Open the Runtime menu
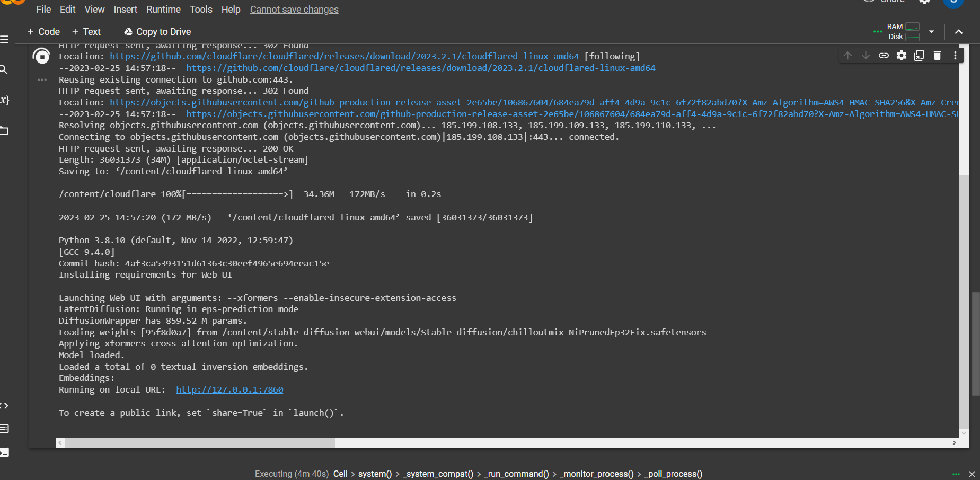Viewport: 980px width, 480px height. coord(163,9)
